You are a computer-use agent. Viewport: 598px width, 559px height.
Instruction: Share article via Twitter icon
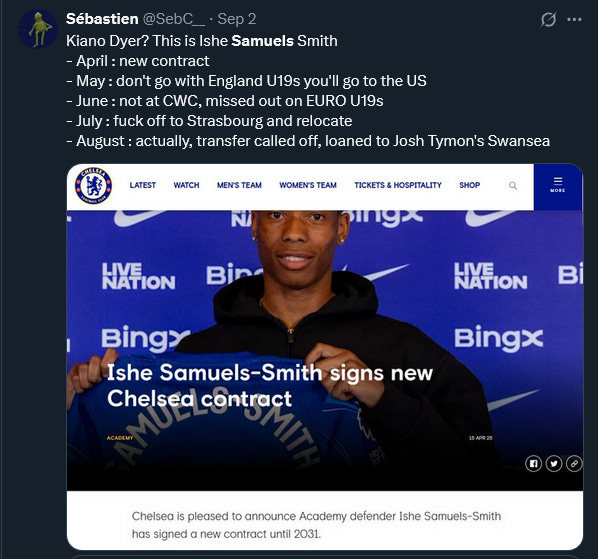(554, 464)
